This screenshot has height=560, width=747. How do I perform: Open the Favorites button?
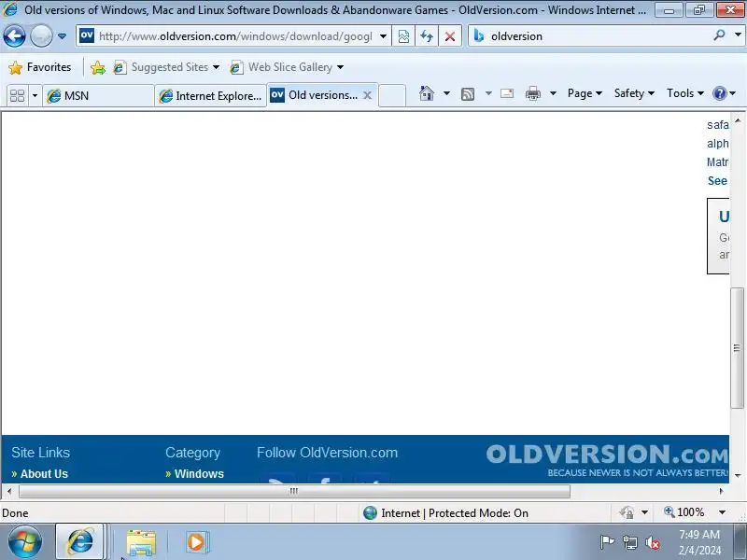click(x=40, y=67)
